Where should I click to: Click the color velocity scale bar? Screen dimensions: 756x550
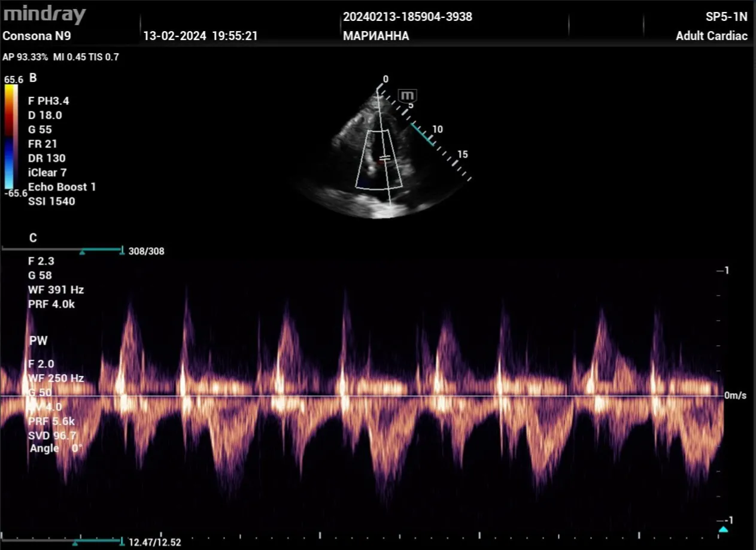(11, 136)
